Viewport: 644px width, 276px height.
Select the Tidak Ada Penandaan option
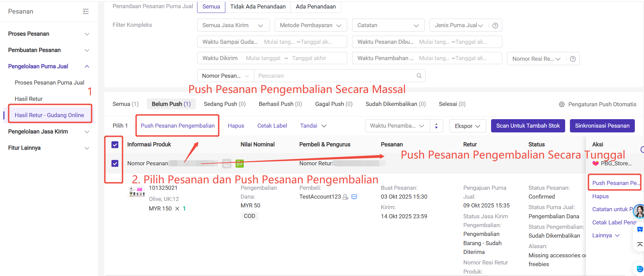pyautogui.click(x=258, y=6)
